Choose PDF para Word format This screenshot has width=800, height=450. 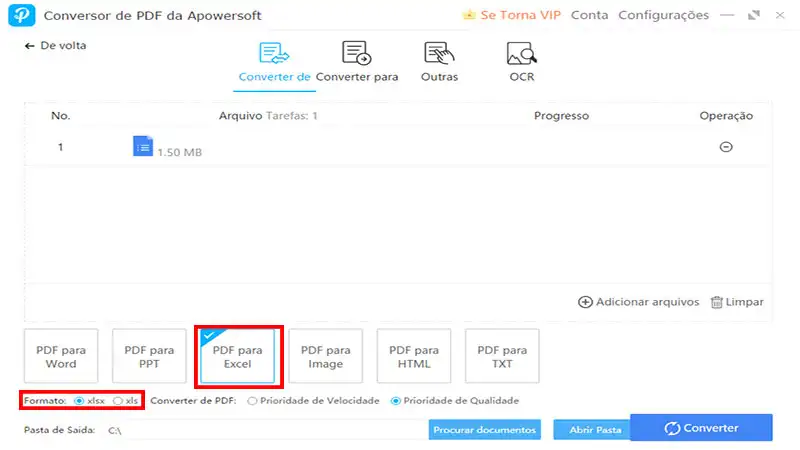pyautogui.click(x=61, y=356)
